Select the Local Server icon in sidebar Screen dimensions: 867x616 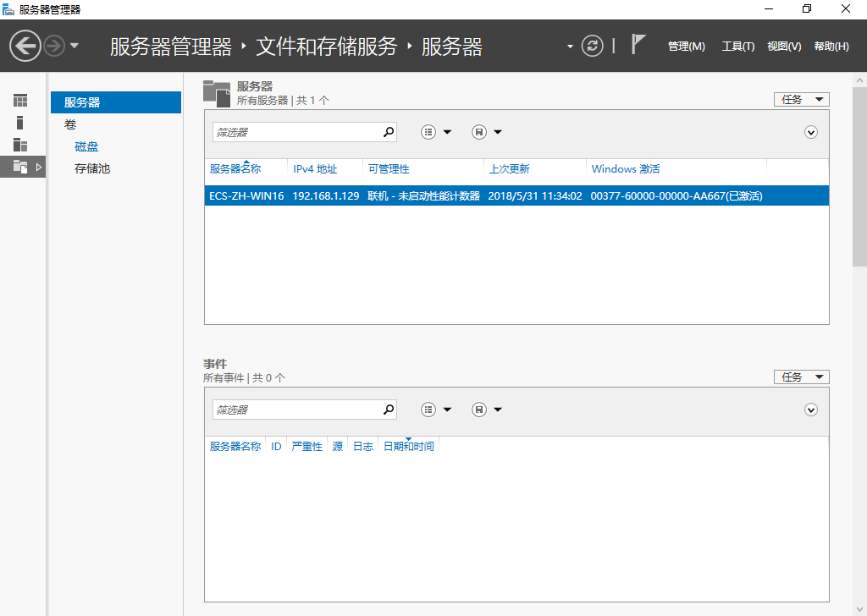(x=20, y=123)
